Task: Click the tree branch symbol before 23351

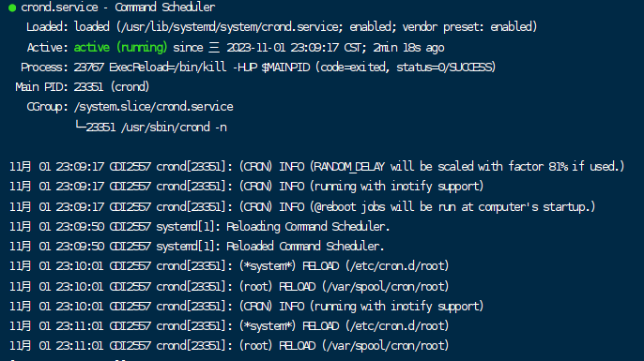Action: tap(80, 126)
